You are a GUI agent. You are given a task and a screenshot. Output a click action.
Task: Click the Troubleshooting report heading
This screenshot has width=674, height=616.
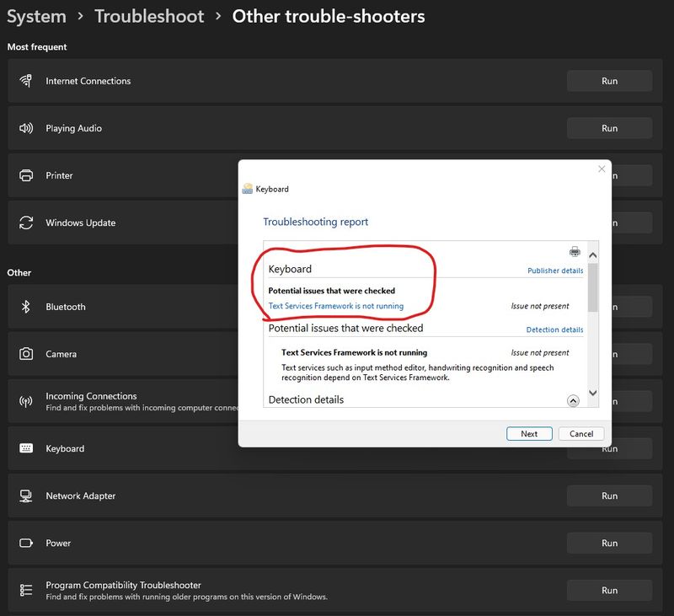[x=315, y=222]
